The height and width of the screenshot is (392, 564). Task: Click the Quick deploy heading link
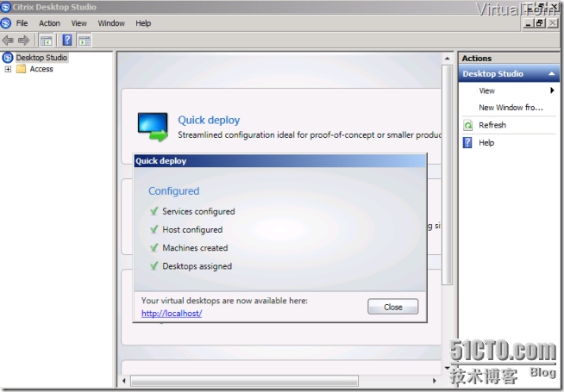pyautogui.click(x=209, y=120)
